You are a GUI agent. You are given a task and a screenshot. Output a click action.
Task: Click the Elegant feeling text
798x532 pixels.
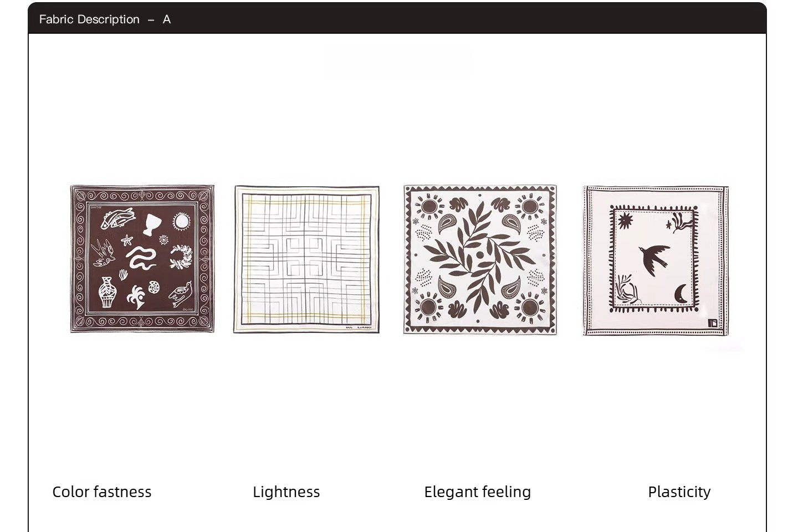478,492
